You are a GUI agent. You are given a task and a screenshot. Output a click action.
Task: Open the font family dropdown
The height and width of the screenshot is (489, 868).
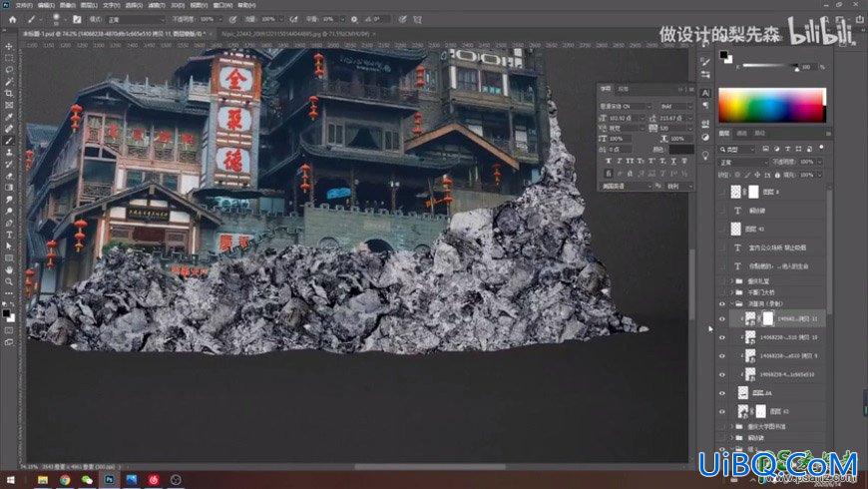[627, 106]
